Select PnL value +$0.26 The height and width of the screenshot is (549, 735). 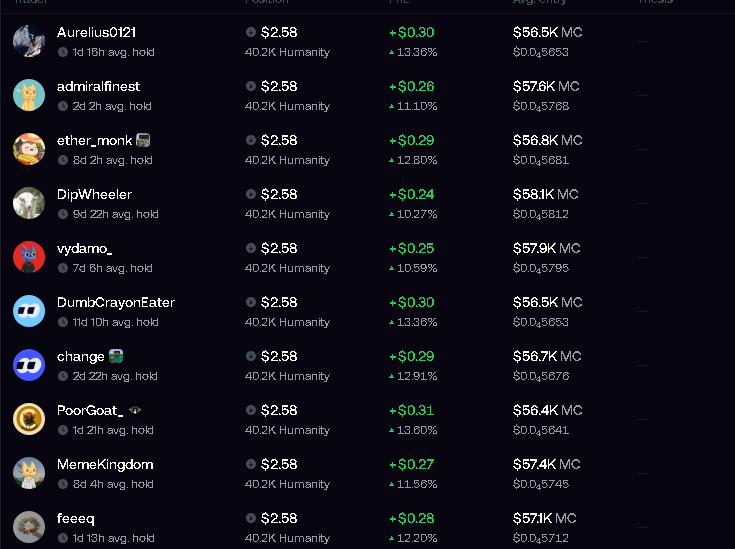412,86
